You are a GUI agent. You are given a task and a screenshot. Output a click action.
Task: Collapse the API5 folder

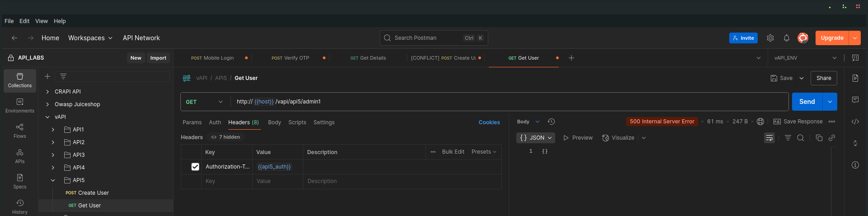click(53, 180)
